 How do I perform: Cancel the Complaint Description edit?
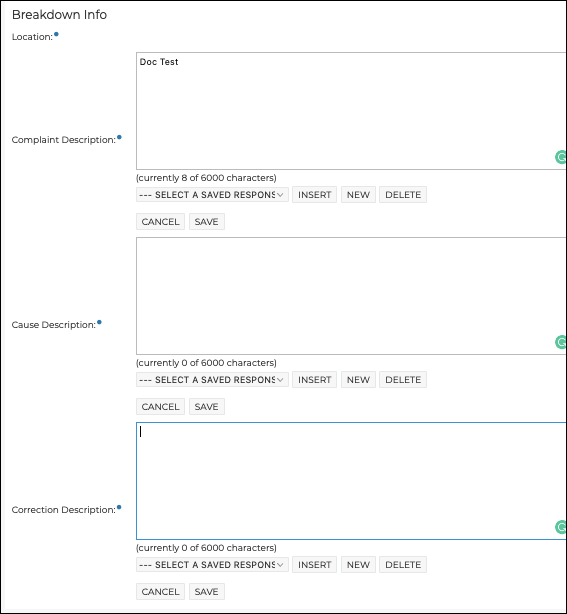click(x=161, y=222)
